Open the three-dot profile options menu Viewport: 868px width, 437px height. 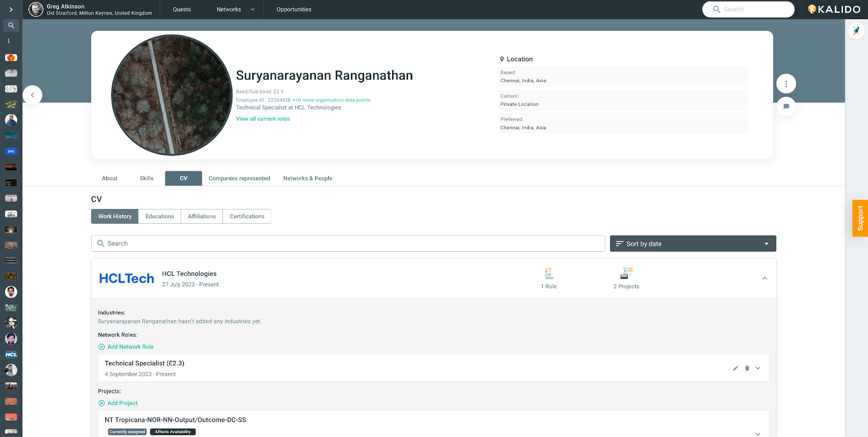pos(786,84)
